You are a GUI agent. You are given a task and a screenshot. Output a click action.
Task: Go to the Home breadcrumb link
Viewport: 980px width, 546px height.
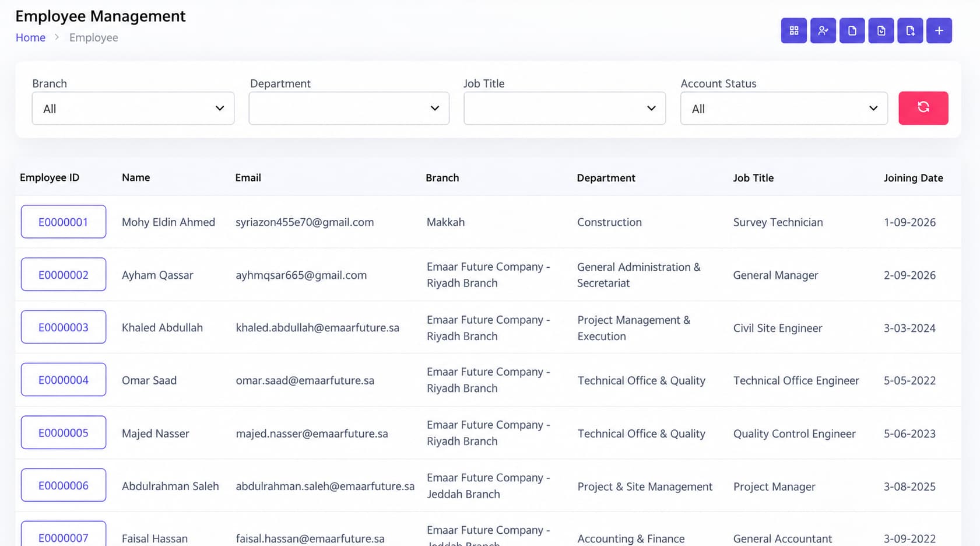point(30,37)
